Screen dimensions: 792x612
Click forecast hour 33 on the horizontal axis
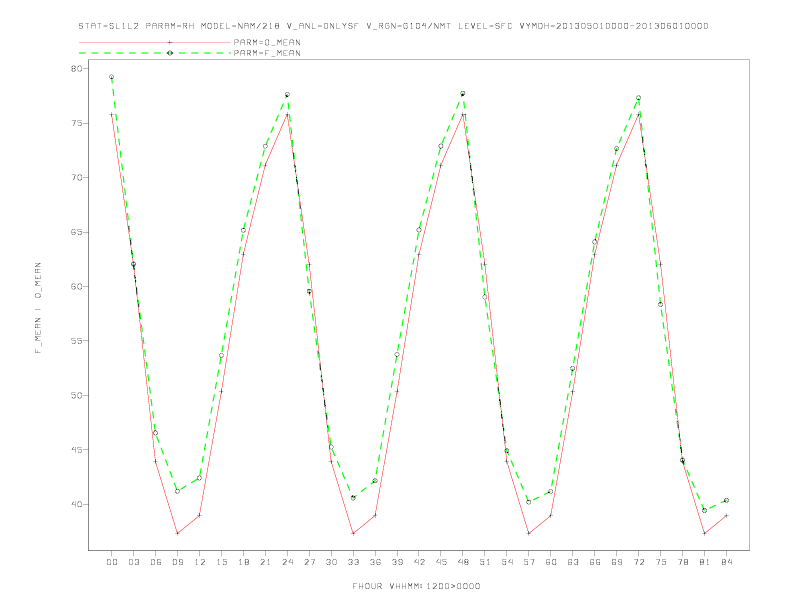click(x=353, y=562)
